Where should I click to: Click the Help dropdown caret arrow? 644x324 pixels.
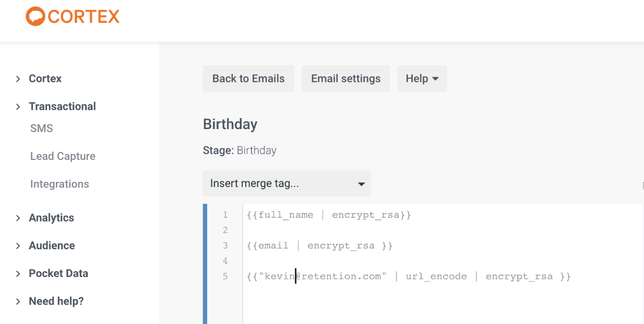(x=435, y=79)
